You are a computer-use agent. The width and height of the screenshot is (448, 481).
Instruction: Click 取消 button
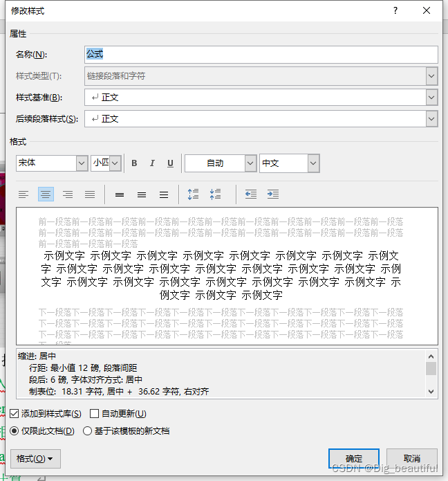pos(412,459)
